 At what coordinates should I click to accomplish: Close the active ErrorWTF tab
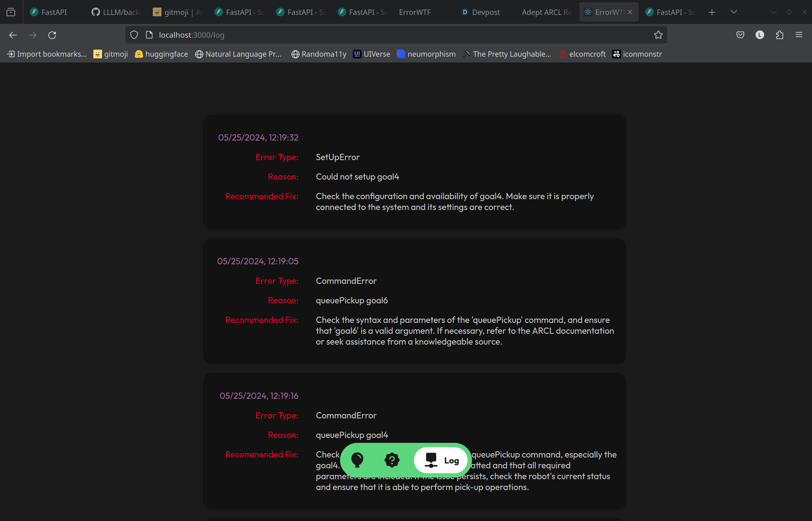click(x=630, y=12)
